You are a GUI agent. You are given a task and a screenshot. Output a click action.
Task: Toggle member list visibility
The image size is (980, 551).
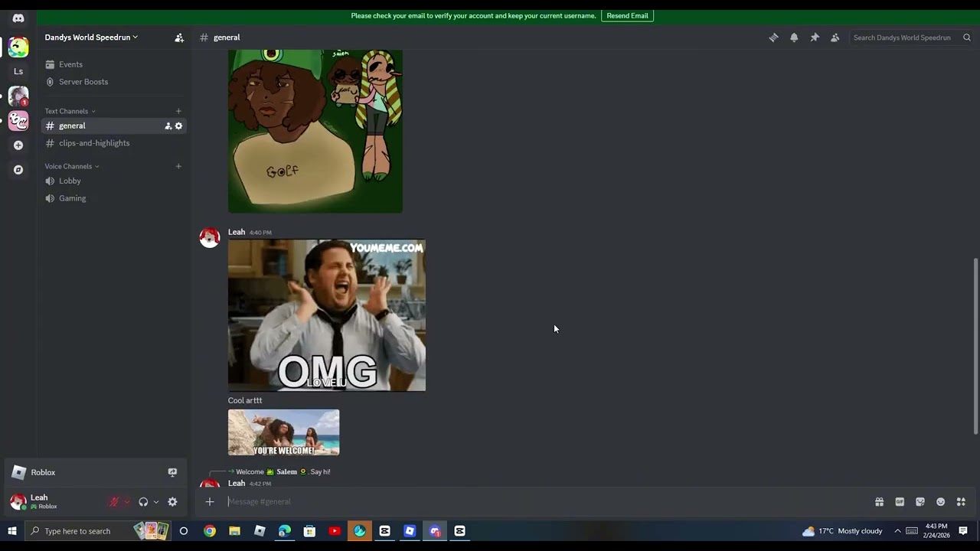pos(835,37)
